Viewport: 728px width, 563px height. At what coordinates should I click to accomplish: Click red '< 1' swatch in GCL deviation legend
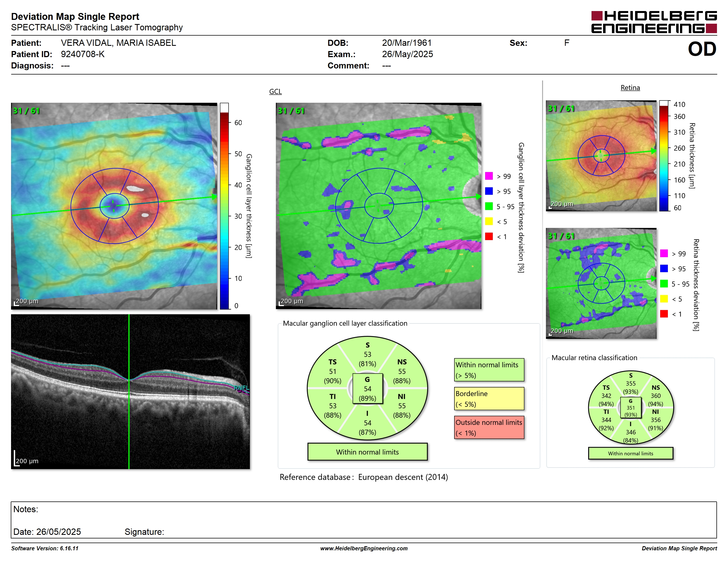click(x=489, y=237)
